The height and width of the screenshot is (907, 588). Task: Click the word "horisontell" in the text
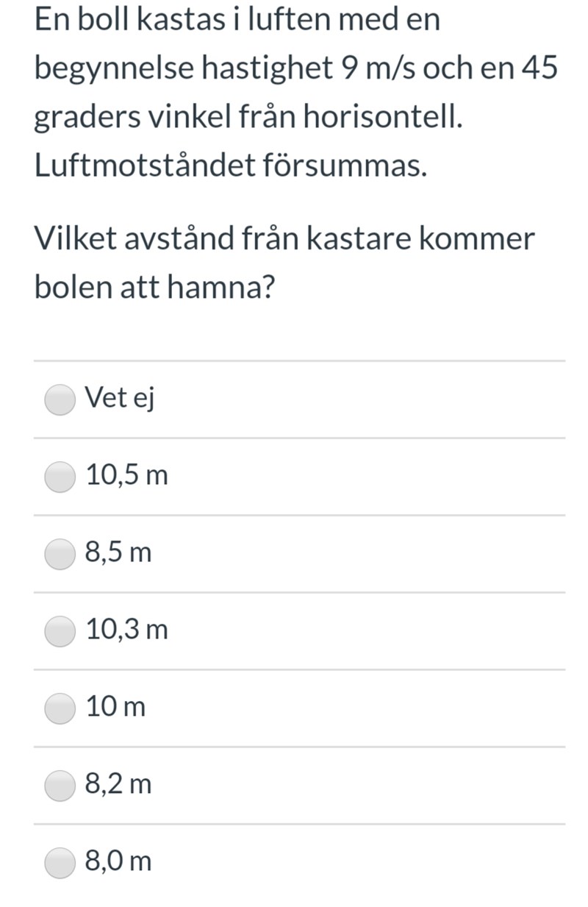pyautogui.click(x=387, y=118)
